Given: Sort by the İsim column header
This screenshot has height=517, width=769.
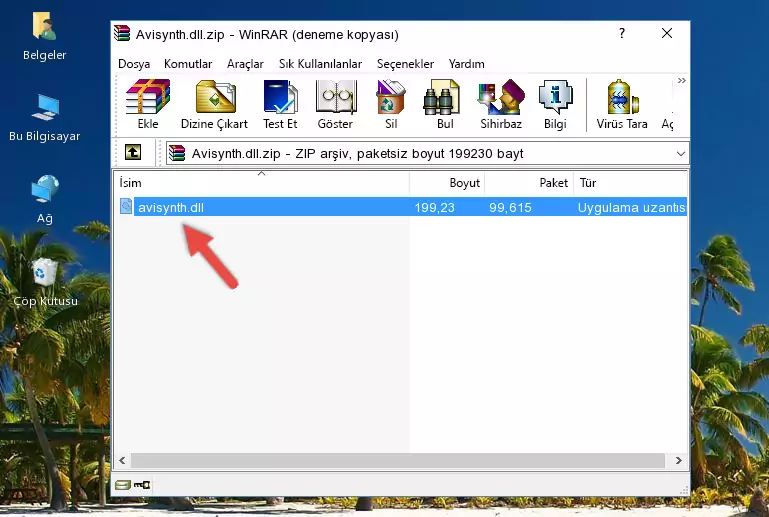Looking at the screenshot, I should 262,182.
